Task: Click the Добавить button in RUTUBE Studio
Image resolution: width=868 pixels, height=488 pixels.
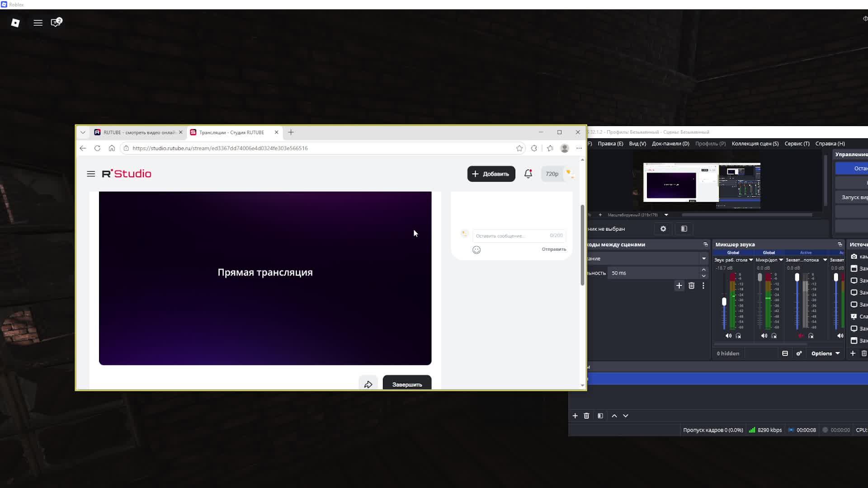Action: pos(491,174)
